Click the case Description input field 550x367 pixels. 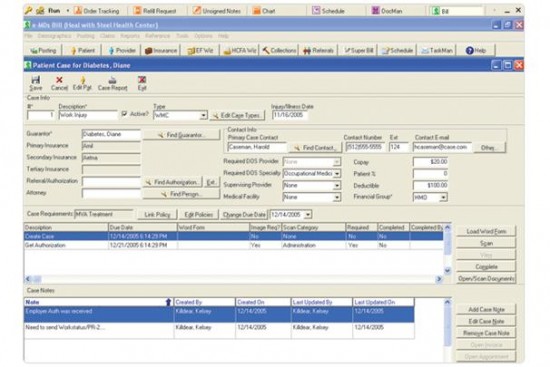coord(88,115)
